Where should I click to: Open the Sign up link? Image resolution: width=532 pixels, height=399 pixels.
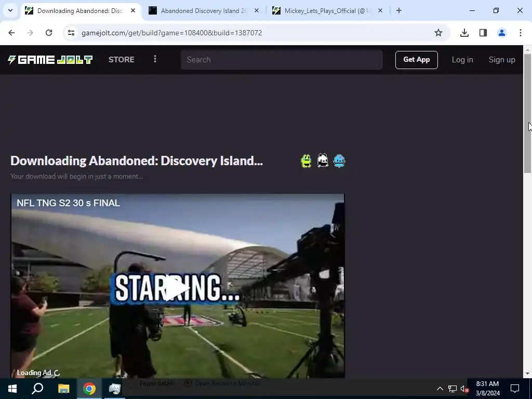pyautogui.click(x=502, y=60)
